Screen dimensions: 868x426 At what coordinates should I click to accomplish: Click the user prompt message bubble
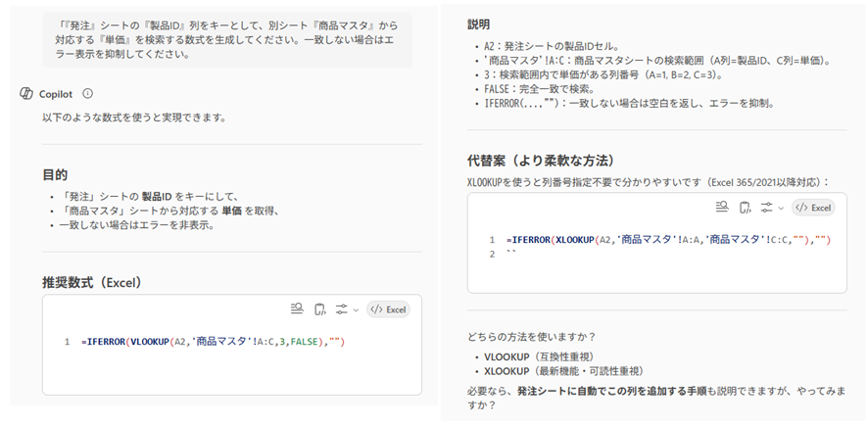click(x=227, y=40)
